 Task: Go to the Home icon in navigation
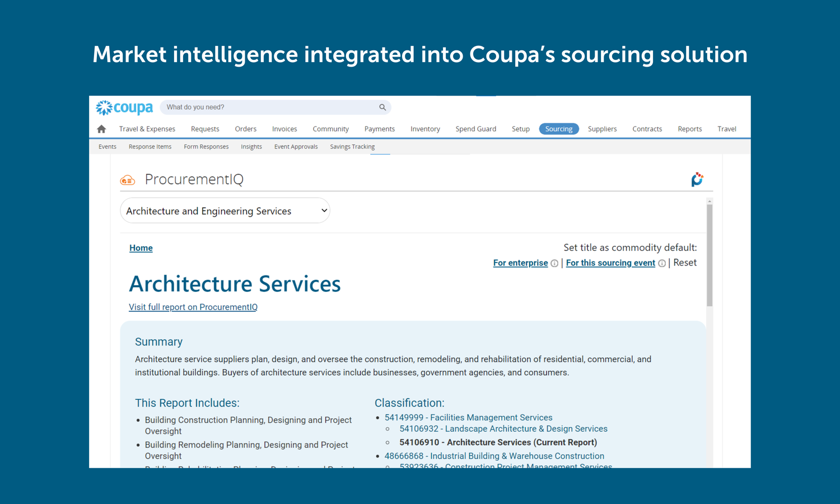click(101, 129)
